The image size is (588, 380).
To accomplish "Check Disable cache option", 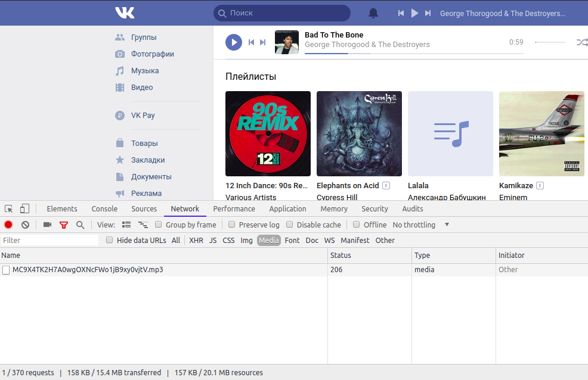I will [289, 225].
